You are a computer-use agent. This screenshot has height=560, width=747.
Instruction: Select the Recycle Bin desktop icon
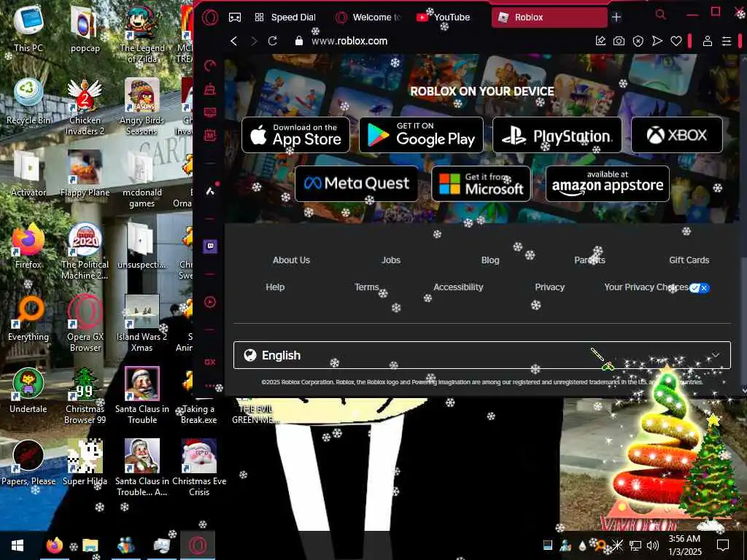(x=28, y=101)
